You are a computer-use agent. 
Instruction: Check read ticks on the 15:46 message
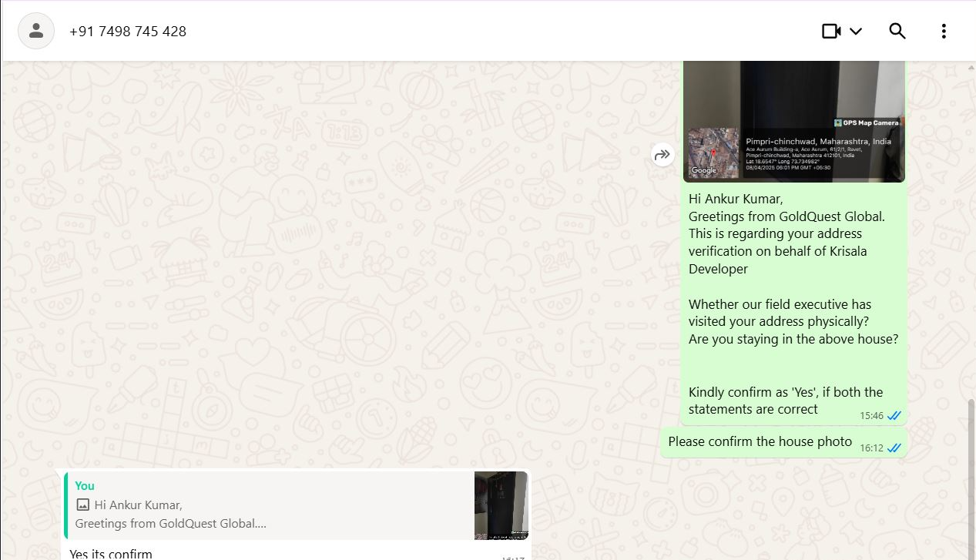coord(894,416)
